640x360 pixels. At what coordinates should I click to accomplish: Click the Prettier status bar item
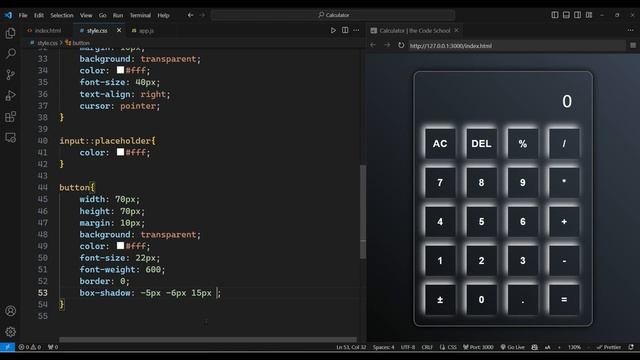609,347
